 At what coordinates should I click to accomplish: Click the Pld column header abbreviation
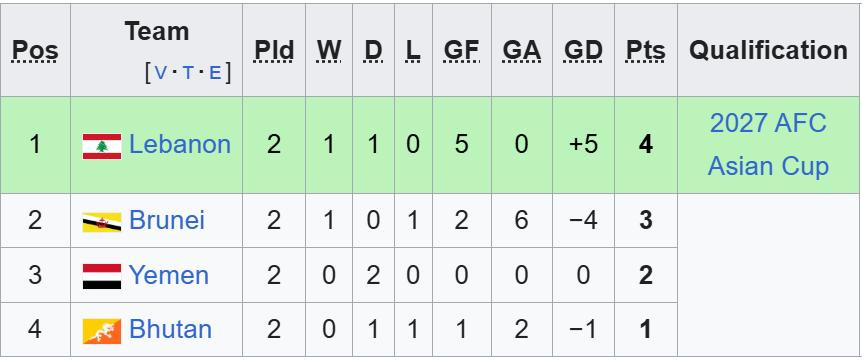tap(274, 50)
